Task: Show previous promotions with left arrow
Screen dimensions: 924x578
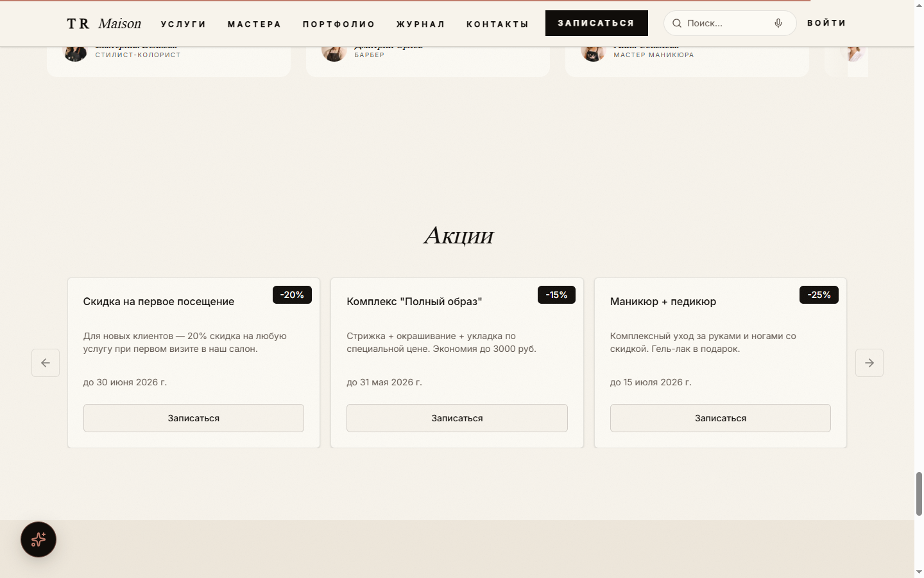Action: tap(46, 363)
